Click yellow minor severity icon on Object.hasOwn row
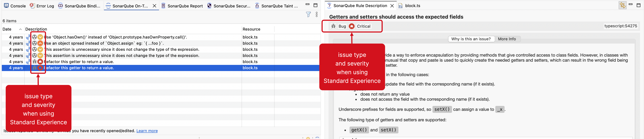 tap(40, 37)
